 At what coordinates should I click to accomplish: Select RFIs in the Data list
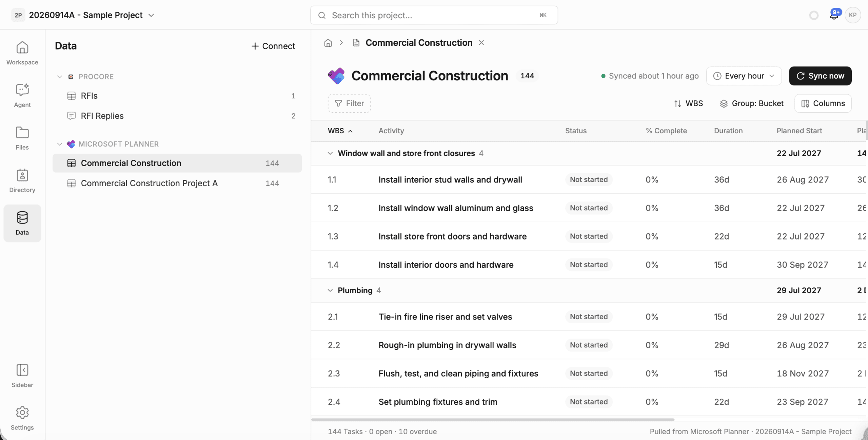click(x=177, y=96)
